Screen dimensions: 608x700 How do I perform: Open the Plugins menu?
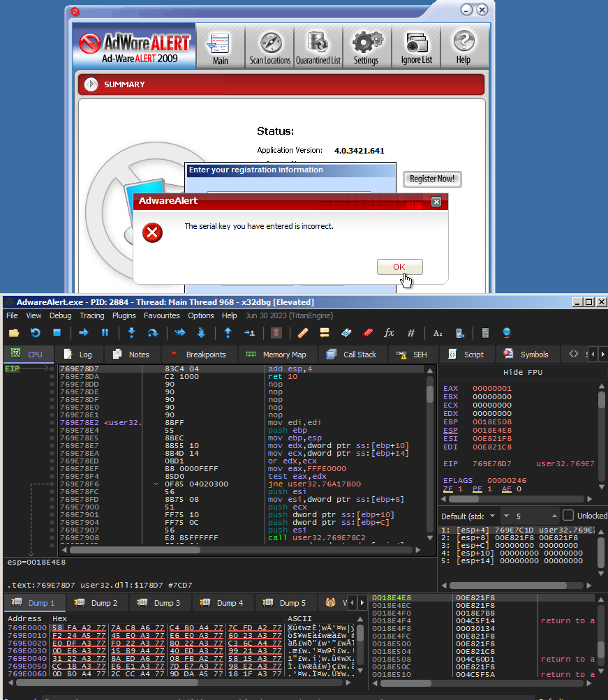click(x=124, y=315)
